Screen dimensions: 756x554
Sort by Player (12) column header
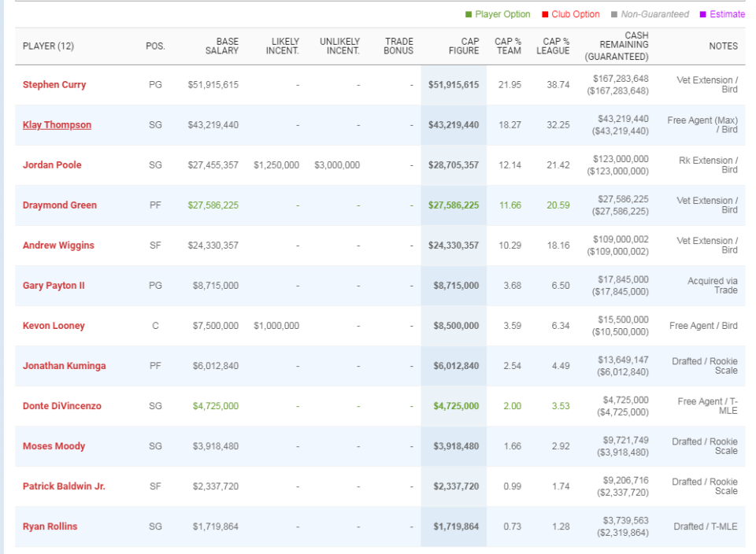(x=48, y=46)
